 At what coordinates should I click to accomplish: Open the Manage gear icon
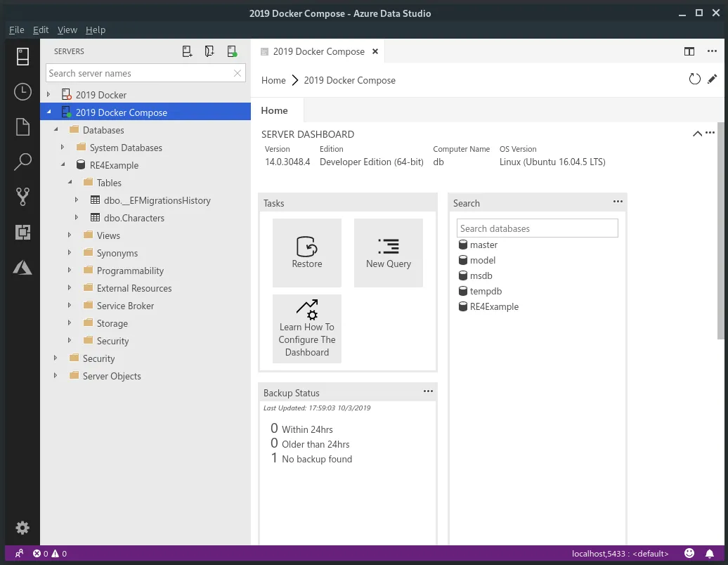click(22, 528)
